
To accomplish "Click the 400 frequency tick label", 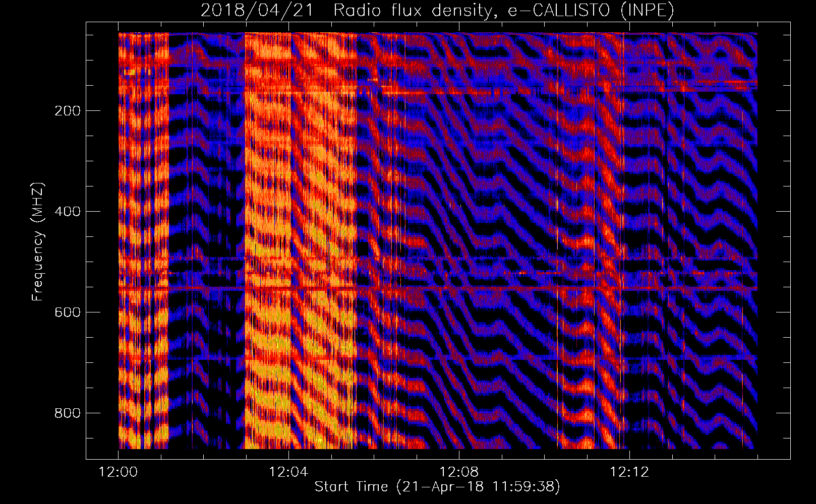I will (68, 212).
